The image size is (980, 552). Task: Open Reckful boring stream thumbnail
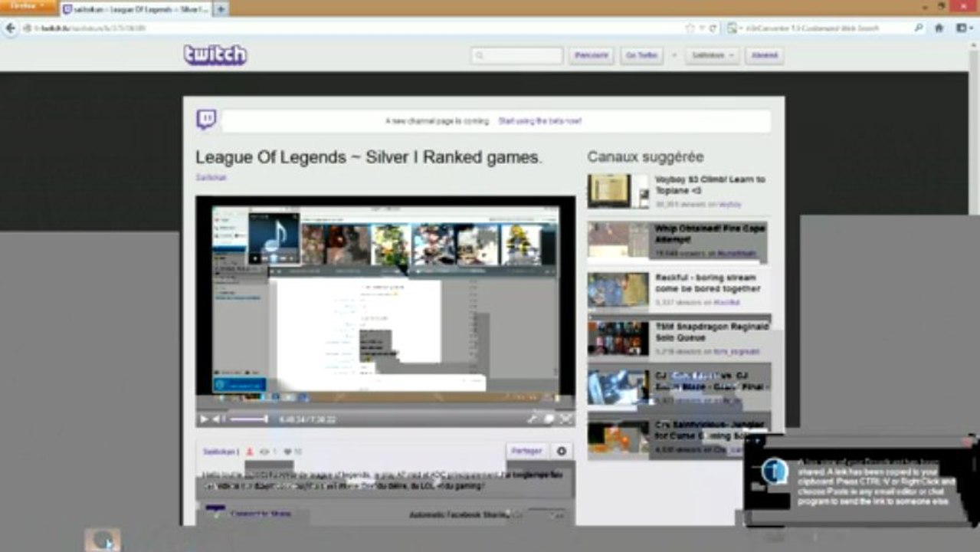point(618,290)
